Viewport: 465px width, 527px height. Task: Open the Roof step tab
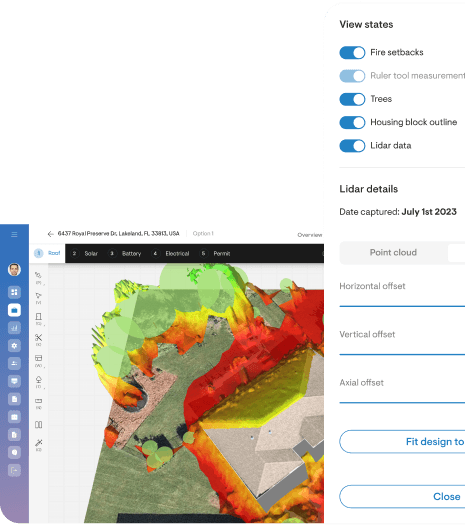click(x=47, y=253)
